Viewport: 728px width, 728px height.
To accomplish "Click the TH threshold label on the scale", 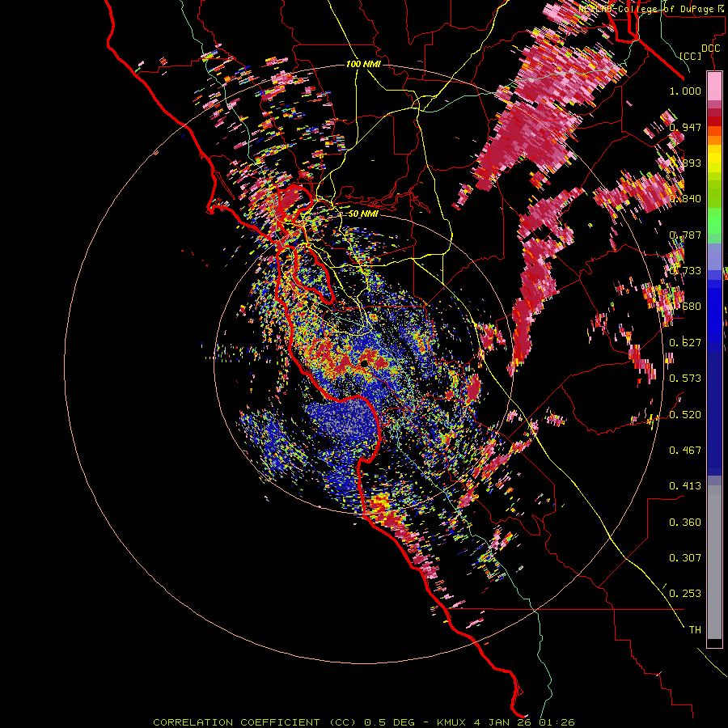I will click(x=695, y=629).
